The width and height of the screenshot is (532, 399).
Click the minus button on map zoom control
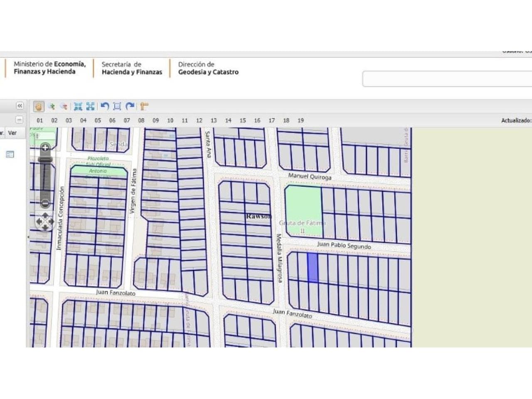(45, 203)
